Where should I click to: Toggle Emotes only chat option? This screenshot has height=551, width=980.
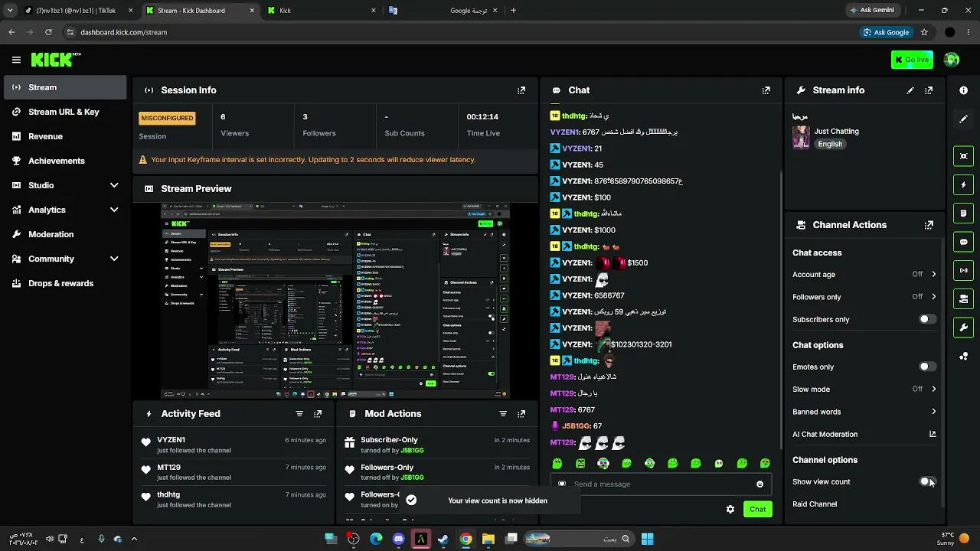tap(927, 367)
